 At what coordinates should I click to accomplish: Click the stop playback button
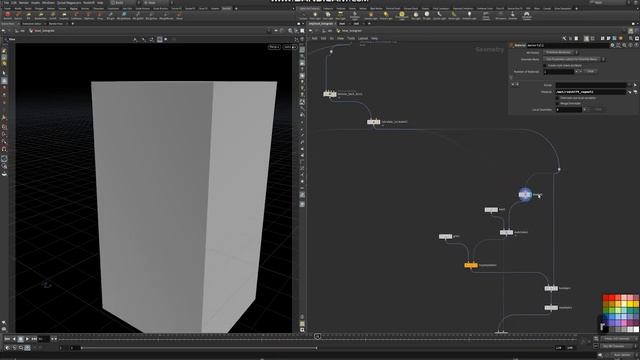point(21,339)
